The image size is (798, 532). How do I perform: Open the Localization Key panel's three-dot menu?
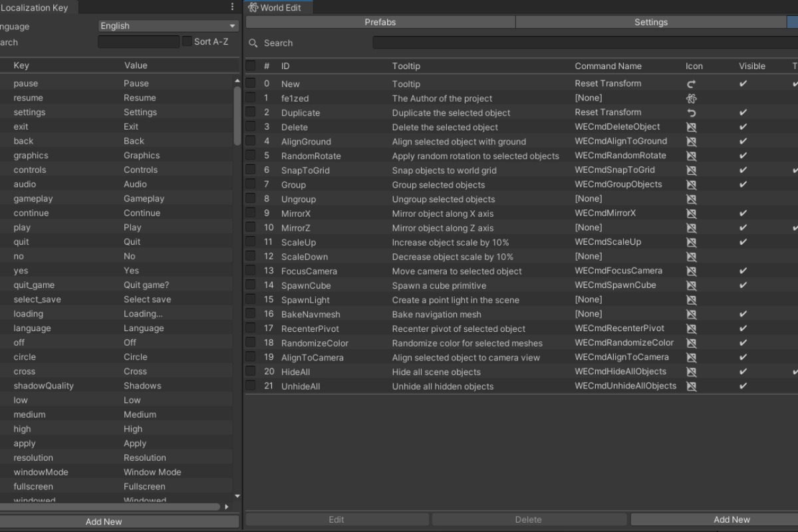click(x=232, y=7)
